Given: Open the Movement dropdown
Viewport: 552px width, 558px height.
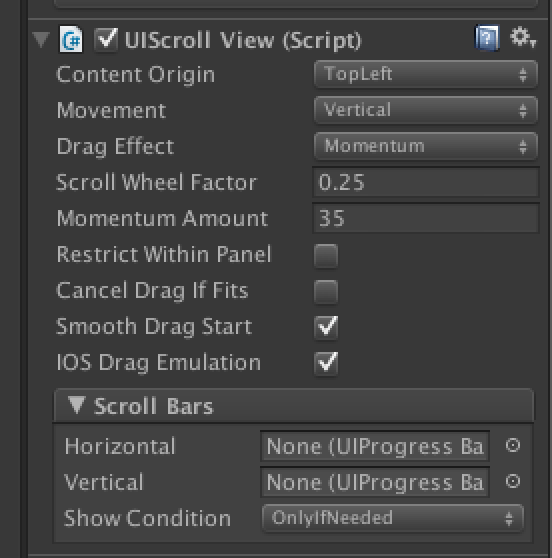Looking at the screenshot, I should (x=426, y=110).
